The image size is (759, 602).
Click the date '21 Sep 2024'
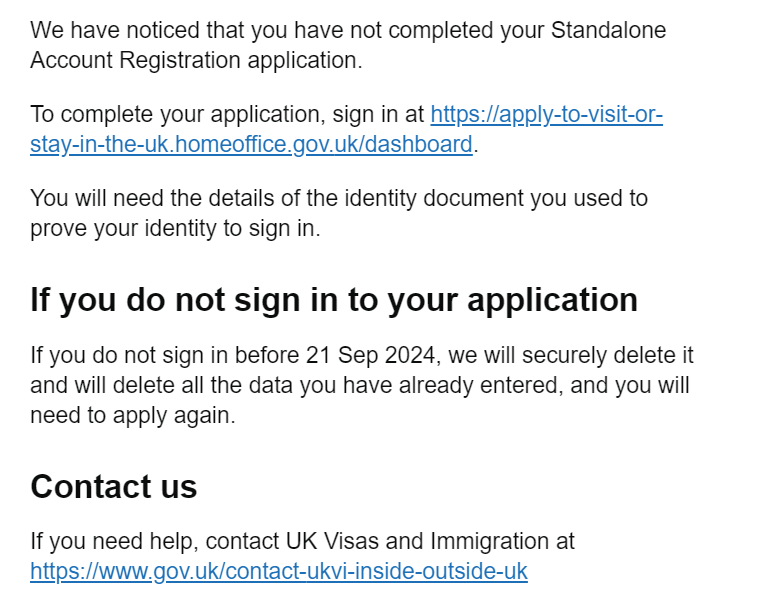point(370,355)
